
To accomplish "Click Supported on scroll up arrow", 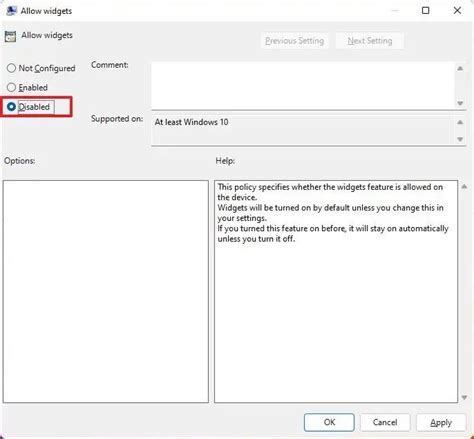I will point(460,122).
